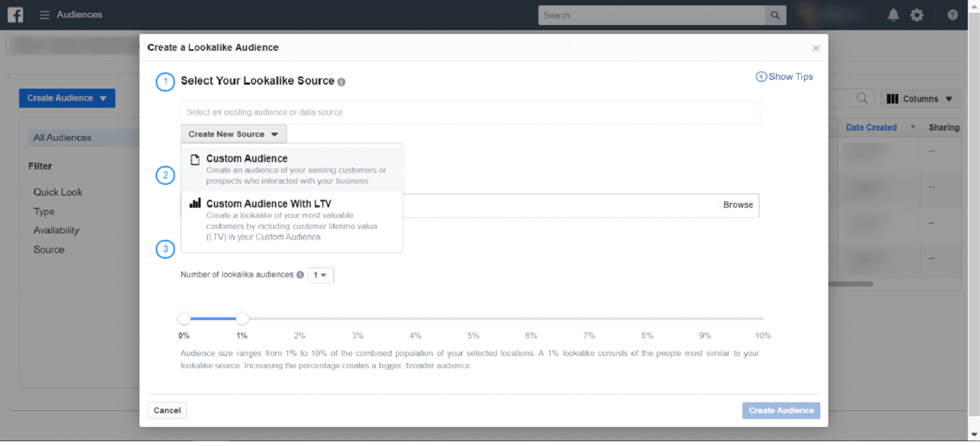Click info icon next to Lookalike Source heading

pyautogui.click(x=341, y=82)
